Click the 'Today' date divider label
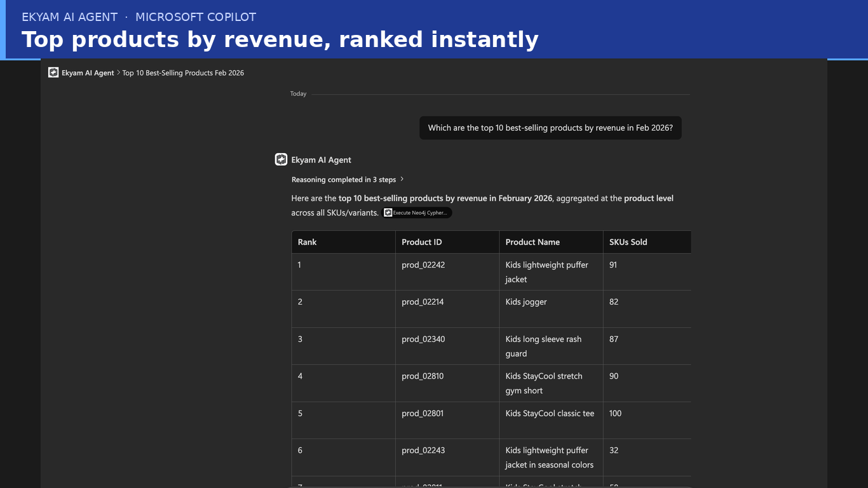Screen dimensions: 868x488 (x=298, y=94)
